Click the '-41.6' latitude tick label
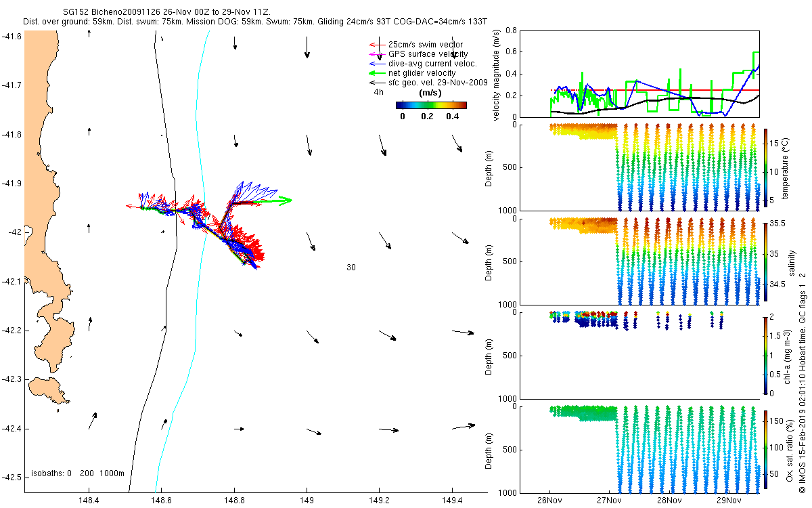The width and height of the screenshot is (812, 508). click(11, 36)
